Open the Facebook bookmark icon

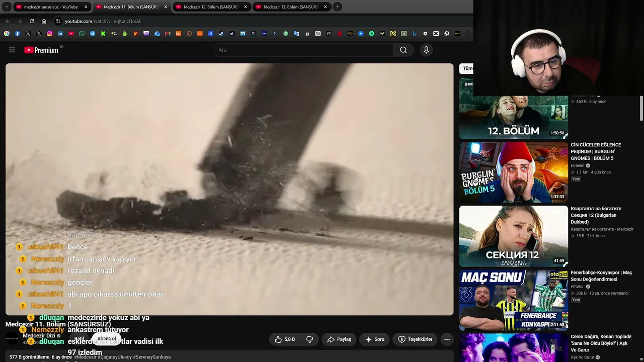(17, 34)
